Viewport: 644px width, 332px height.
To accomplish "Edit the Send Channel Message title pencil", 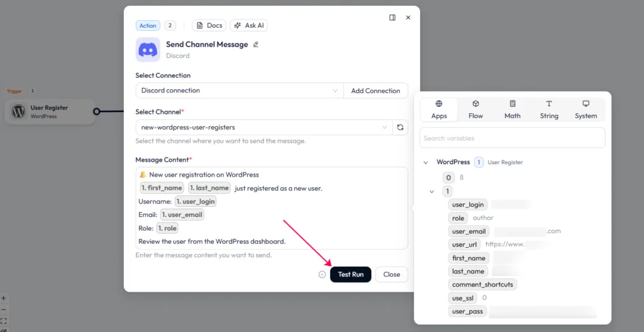I will pos(256,45).
